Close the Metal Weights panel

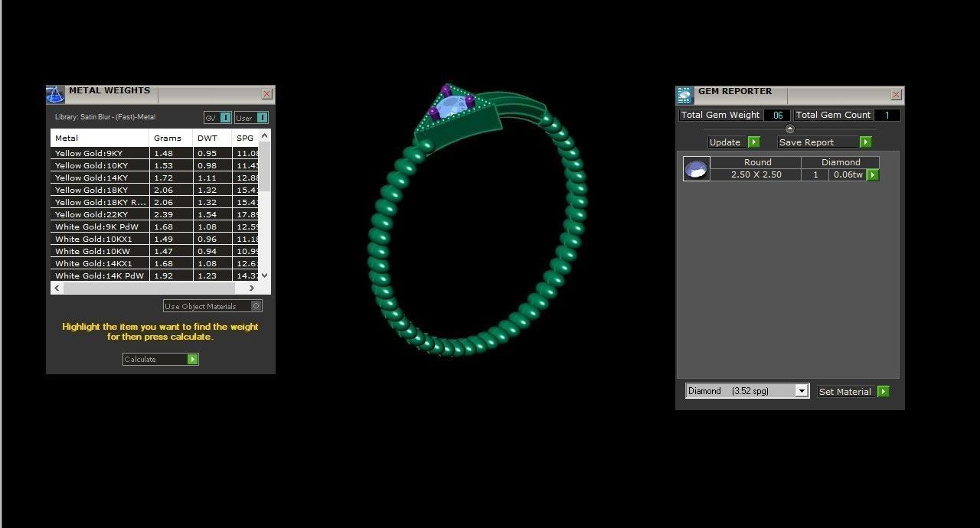266,94
